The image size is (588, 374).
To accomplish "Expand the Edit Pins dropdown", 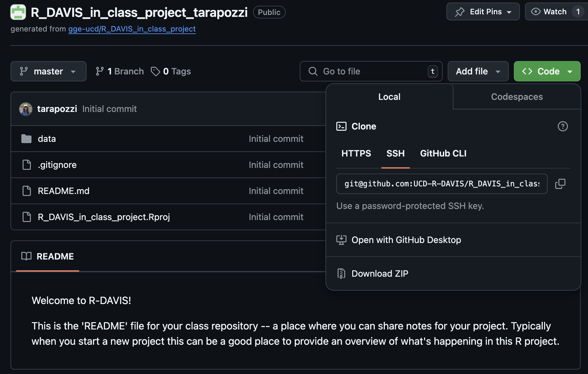I will click(x=483, y=12).
